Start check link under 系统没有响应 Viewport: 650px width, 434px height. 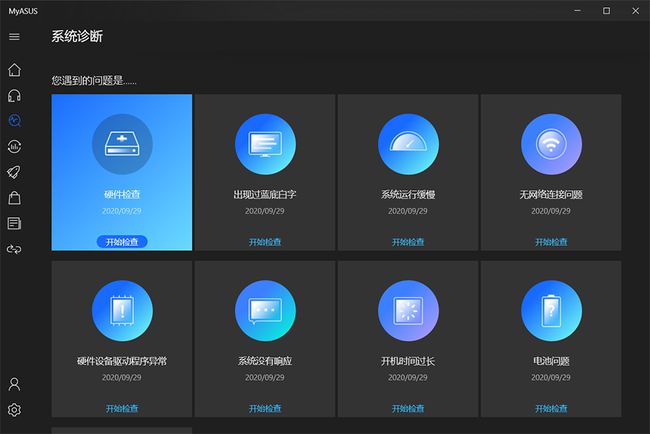[265, 409]
